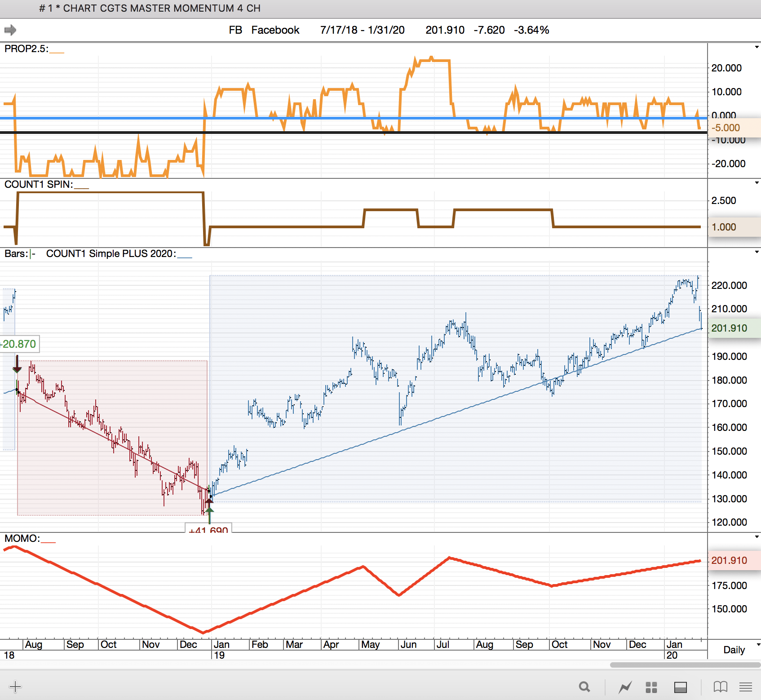Expand the PROP2.5 pane options arrow
761x700 pixels.
[x=757, y=47]
